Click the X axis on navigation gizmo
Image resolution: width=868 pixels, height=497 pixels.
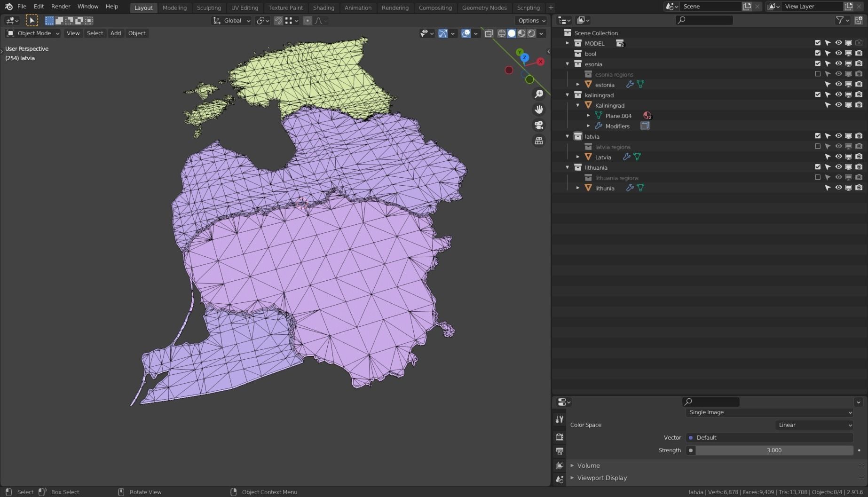click(x=541, y=62)
